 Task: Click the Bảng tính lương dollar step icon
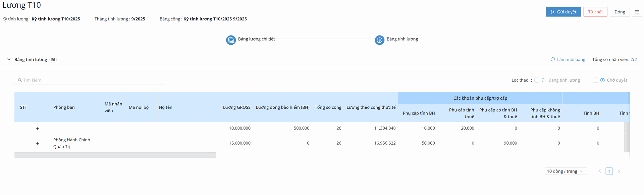tap(379, 40)
